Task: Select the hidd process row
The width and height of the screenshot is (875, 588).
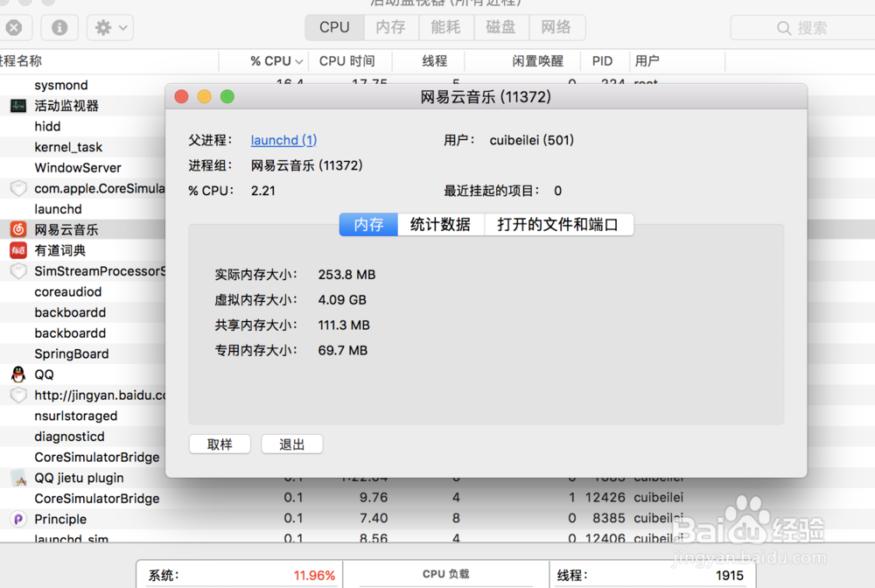Action: [x=82, y=126]
